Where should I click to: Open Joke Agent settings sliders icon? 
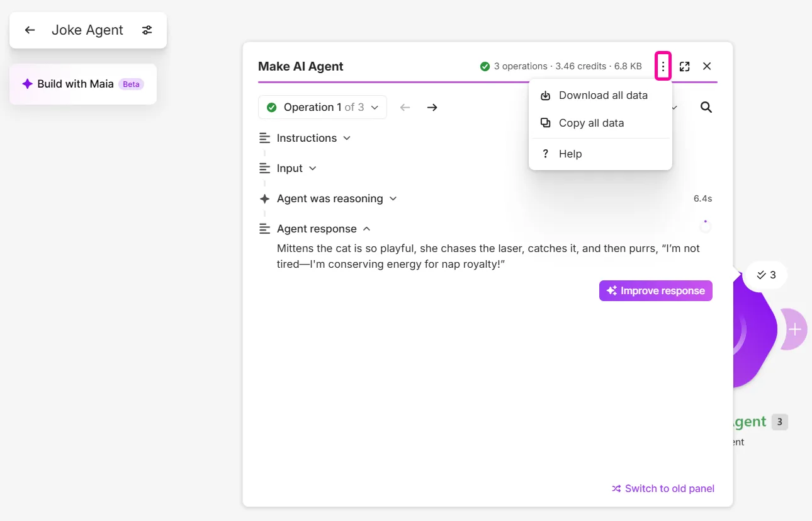(147, 30)
